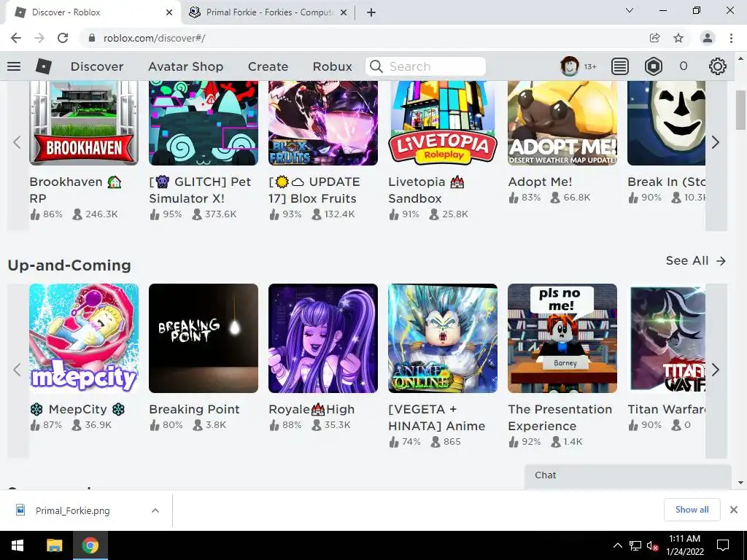Share this page icon in address bar
Viewport: 747px width, 560px height.
654,38
